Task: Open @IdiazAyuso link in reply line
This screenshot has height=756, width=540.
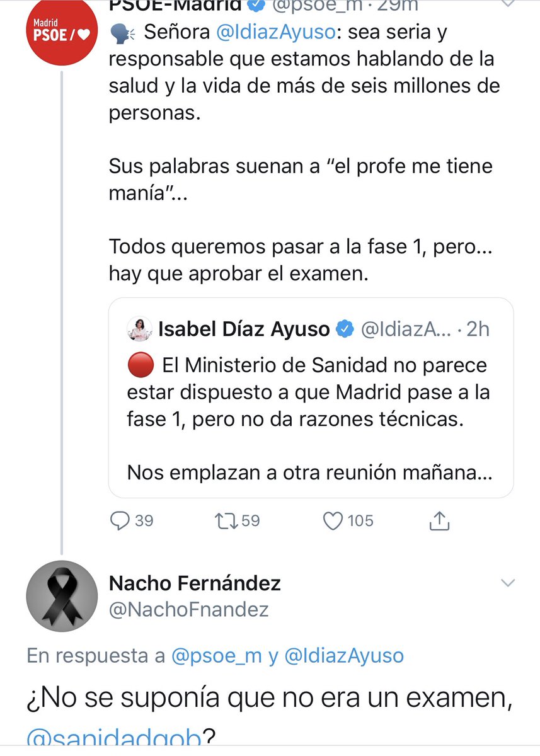Action: tap(343, 656)
